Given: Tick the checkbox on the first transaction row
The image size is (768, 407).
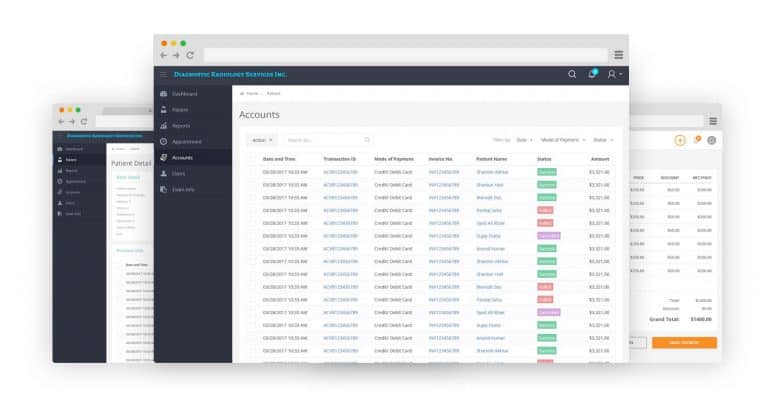Looking at the screenshot, I should point(253,172).
